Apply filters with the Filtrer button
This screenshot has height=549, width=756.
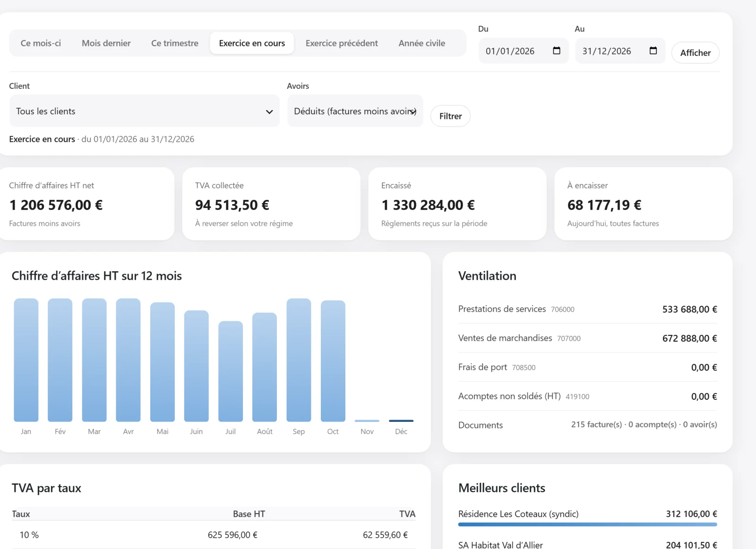[x=450, y=116]
